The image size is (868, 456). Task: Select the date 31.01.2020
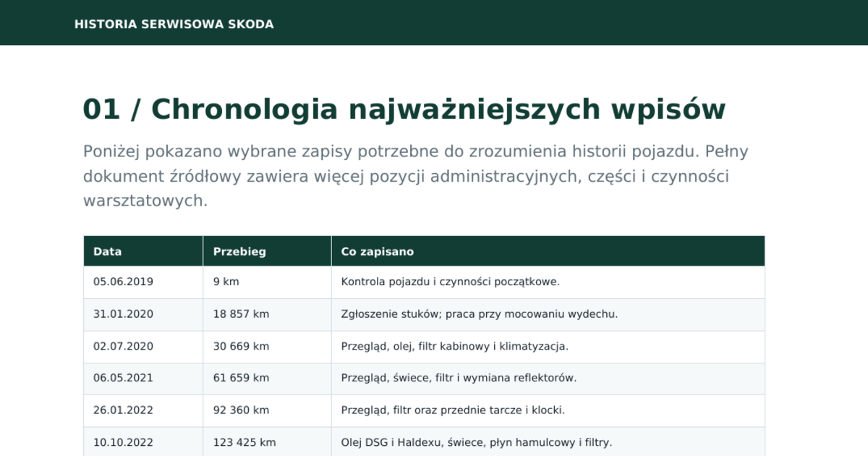tap(123, 315)
